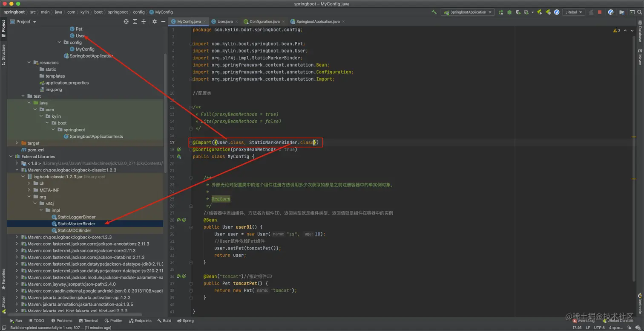This screenshot has height=331, width=644.
Task: Switch to the User.java editor tab
Action: point(224,21)
